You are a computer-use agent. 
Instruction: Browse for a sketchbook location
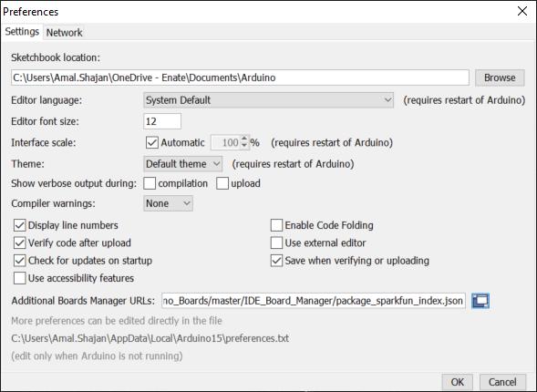click(x=500, y=77)
